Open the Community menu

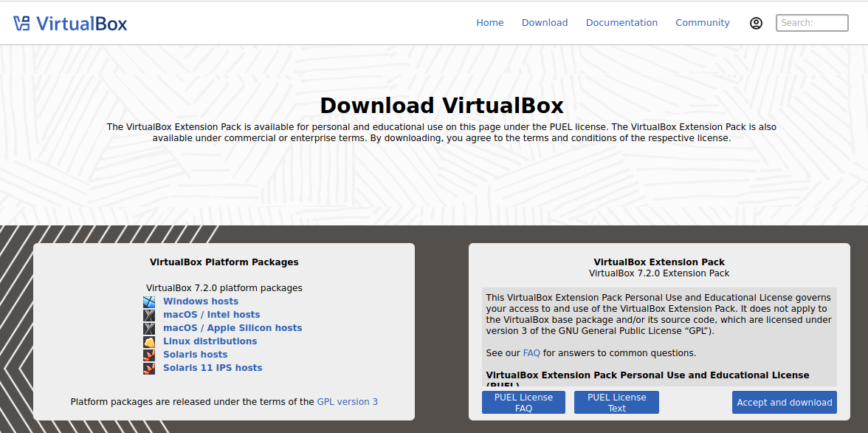click(x=703, y=23)
